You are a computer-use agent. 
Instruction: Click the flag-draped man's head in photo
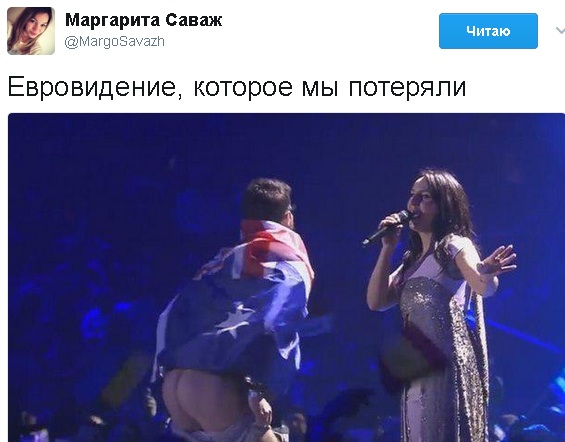coord(268,200)
